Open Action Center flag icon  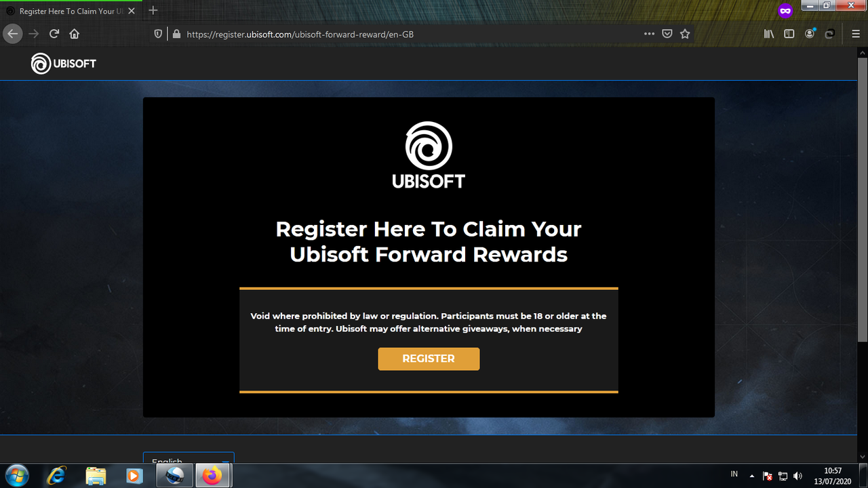coord(768,476)
